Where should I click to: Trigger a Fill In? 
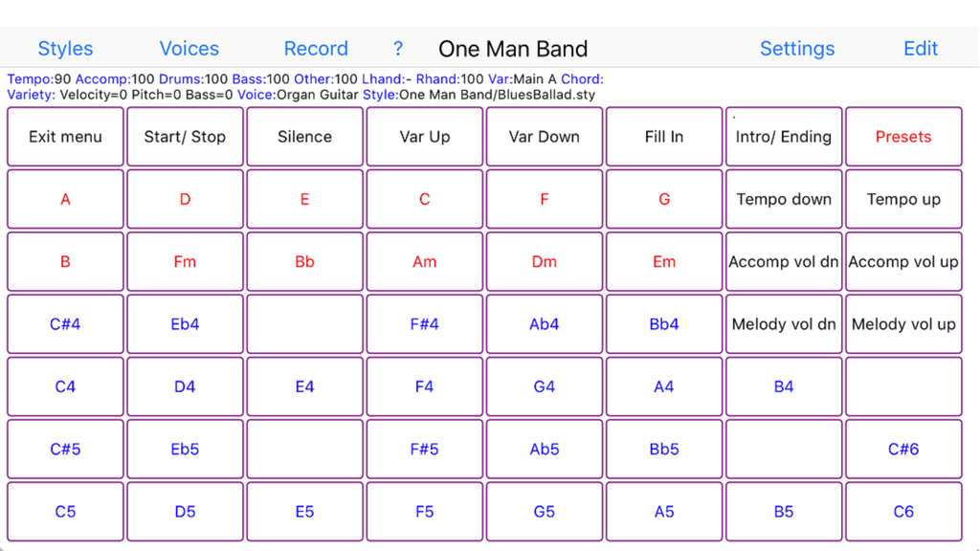click(663, 136)
